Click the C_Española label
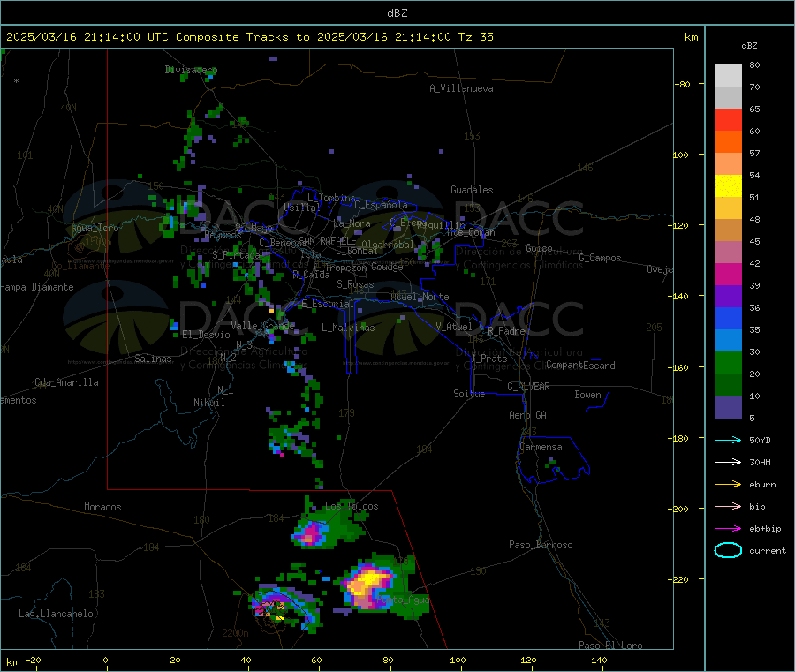This screenshot has width=795, height=672. (381, 205)
